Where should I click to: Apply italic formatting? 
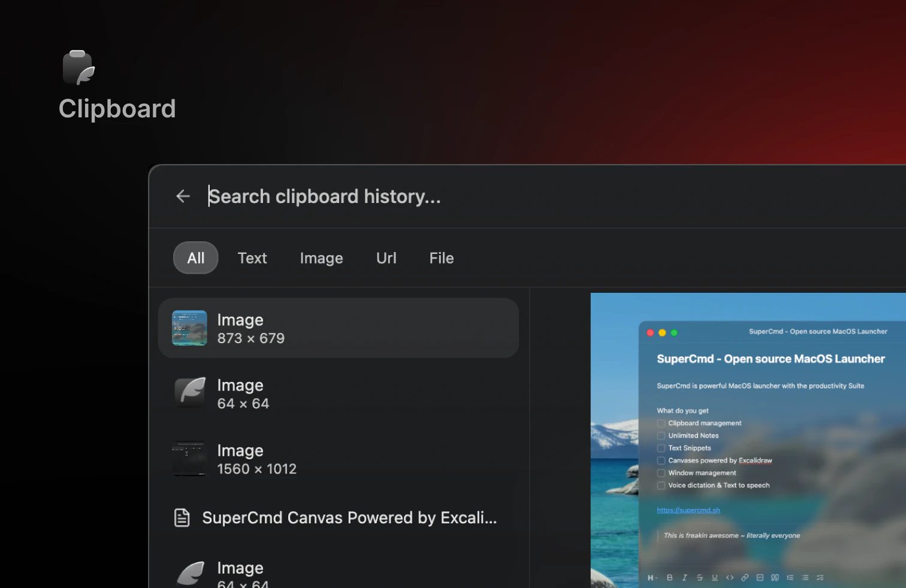[x=685, y=578]
